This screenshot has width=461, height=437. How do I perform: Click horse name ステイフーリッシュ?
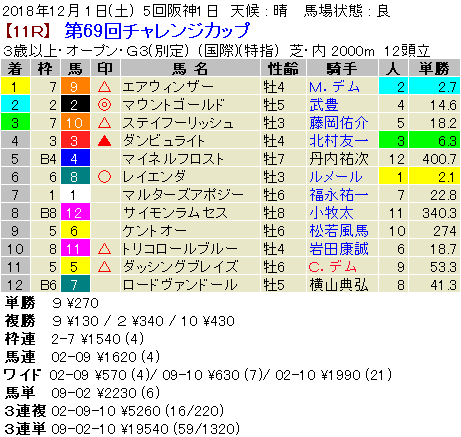coord(178,123)
